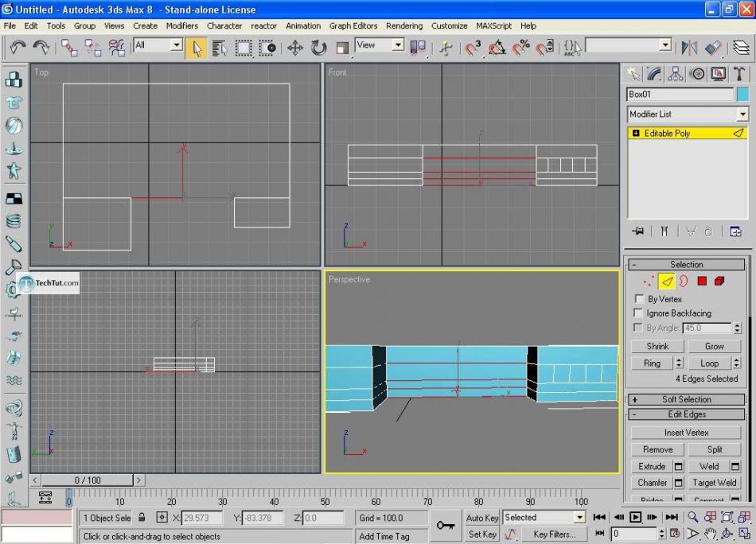Enable the By Angle checkbox
Image resolution: width=756 pixels, height=544 pixels.
[x=638, y=328]
